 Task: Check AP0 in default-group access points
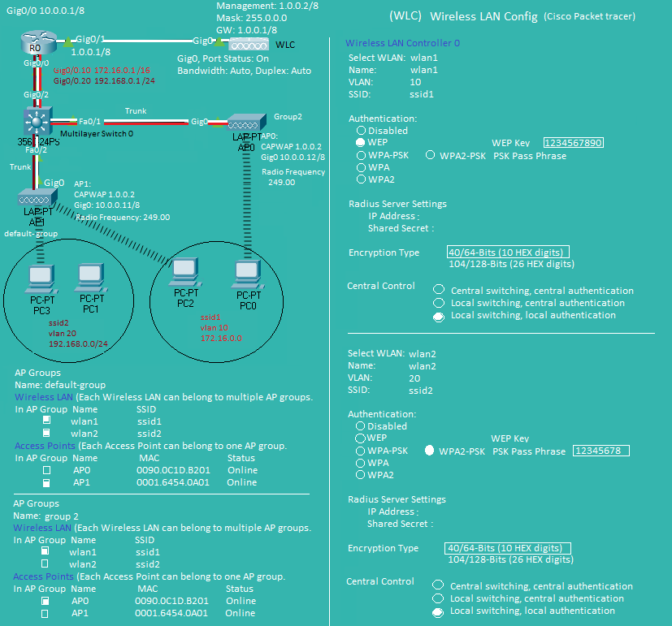click(47, 470)
